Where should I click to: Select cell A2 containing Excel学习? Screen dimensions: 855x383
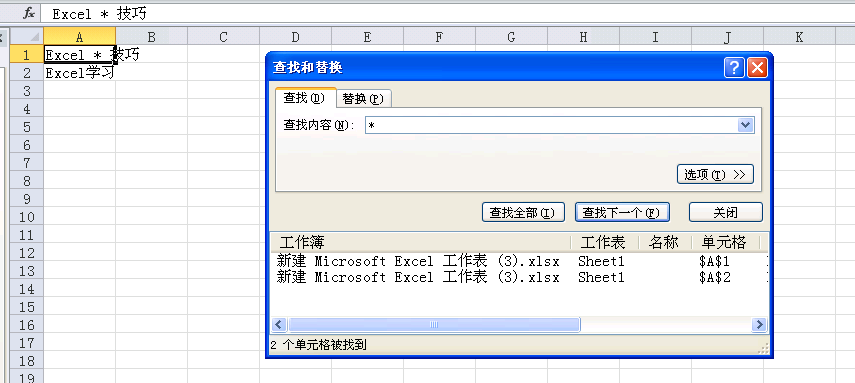coord(80,73)
